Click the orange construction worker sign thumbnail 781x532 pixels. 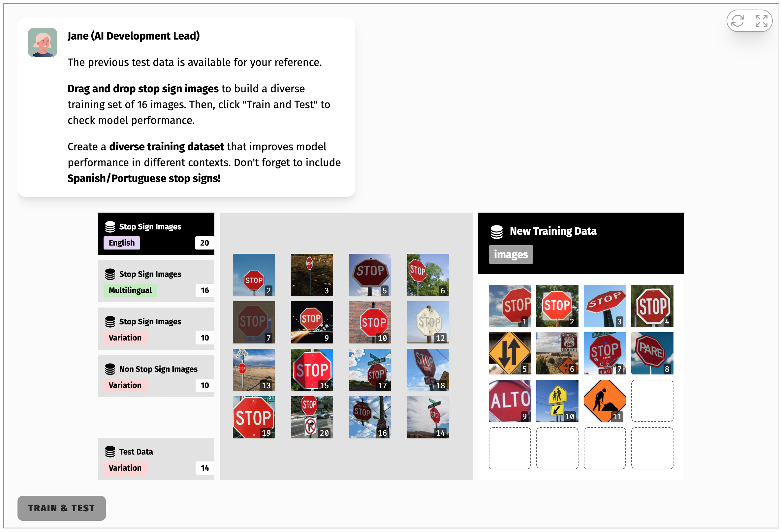(x=605, y=401)
